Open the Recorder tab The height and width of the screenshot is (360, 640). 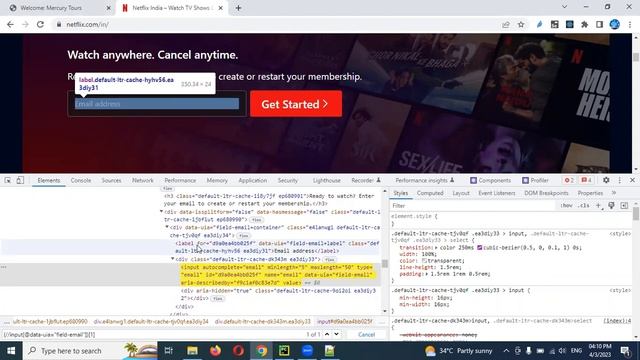click(x=366, y=180)
